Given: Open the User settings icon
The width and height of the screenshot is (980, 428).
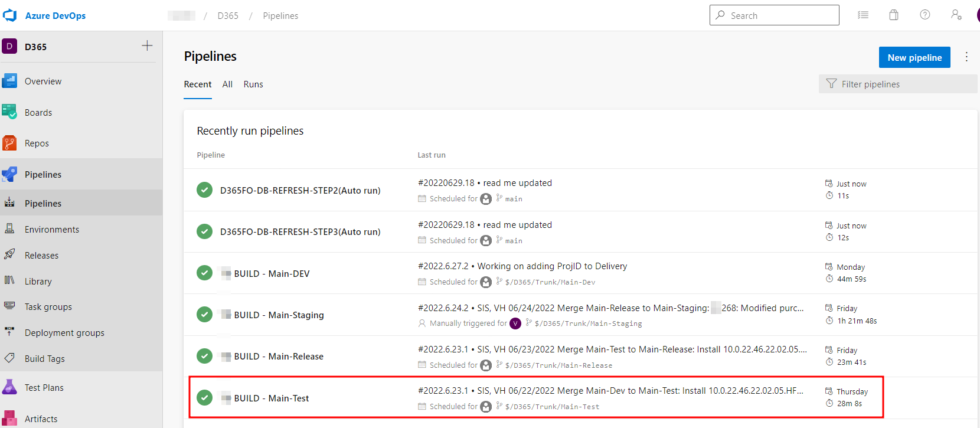Looking at the screenshot, I should (x=956, y=15).
